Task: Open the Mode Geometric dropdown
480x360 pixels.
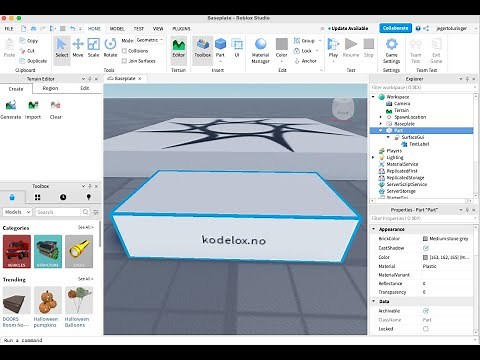Action: pos(150,40)
